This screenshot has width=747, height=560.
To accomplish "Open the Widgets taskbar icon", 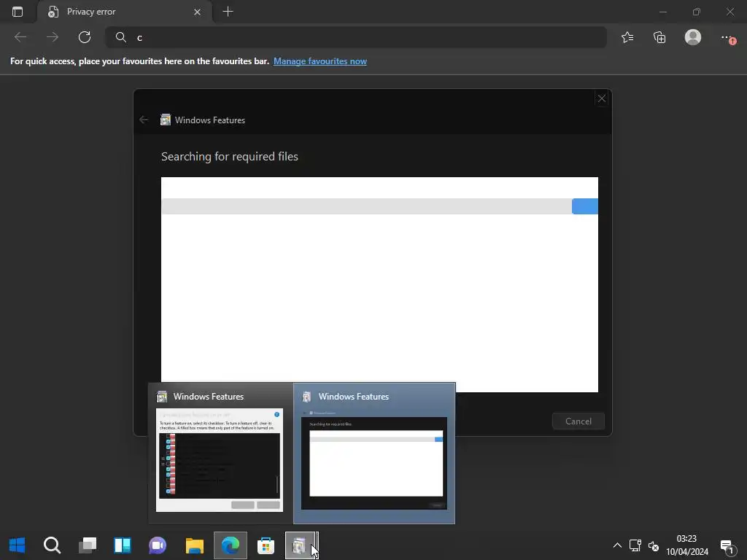I will point(123,545).
